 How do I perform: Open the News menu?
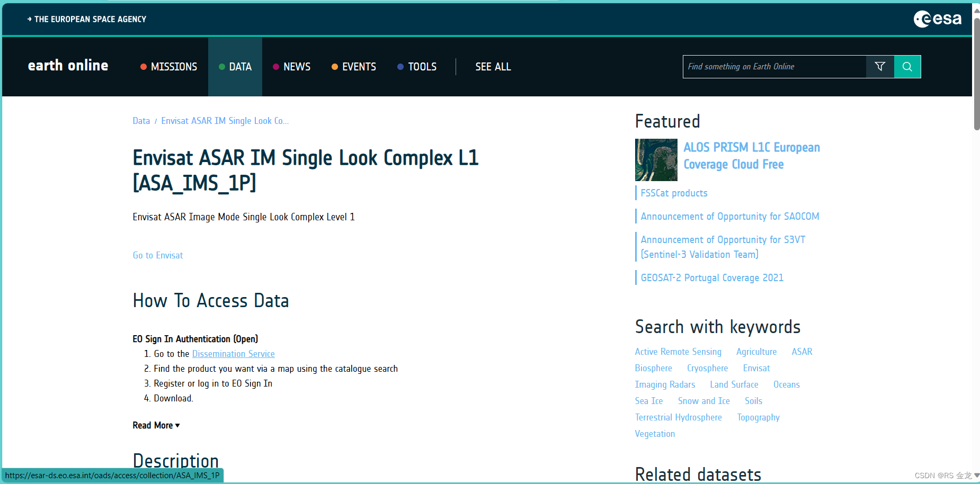[x=291, y=67]
